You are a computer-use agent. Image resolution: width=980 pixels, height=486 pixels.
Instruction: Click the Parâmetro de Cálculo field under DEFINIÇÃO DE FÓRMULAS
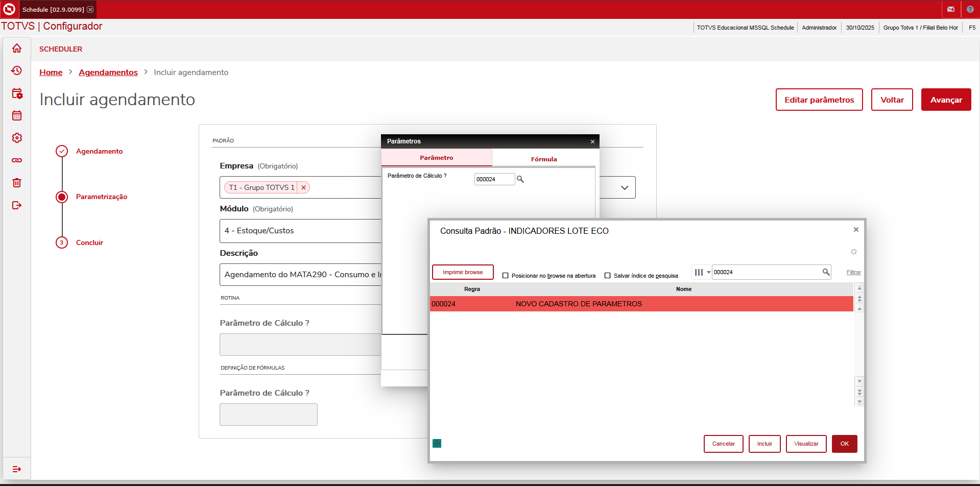click(x=269, y=415)
